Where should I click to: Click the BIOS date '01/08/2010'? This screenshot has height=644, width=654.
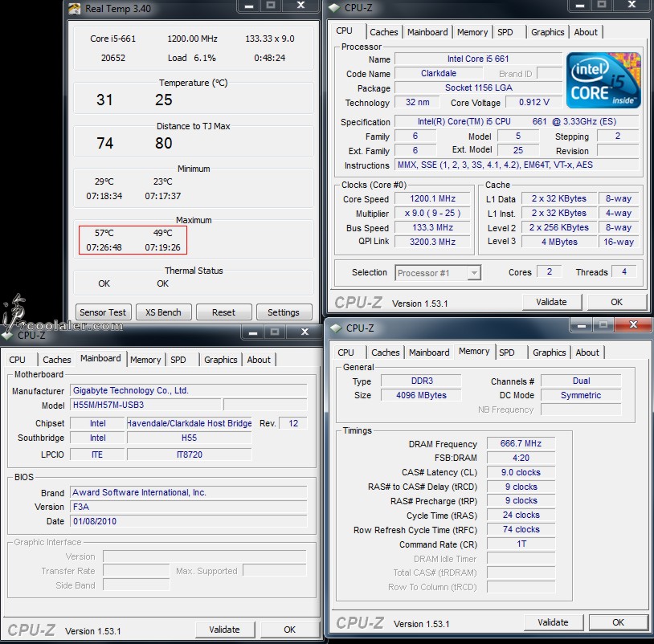(x=189, y=521)
